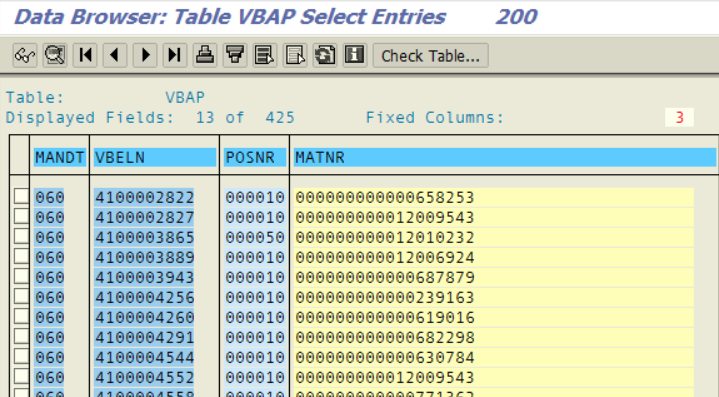Click the funnel filter icon
719x397 pixels.
(235, 55)
